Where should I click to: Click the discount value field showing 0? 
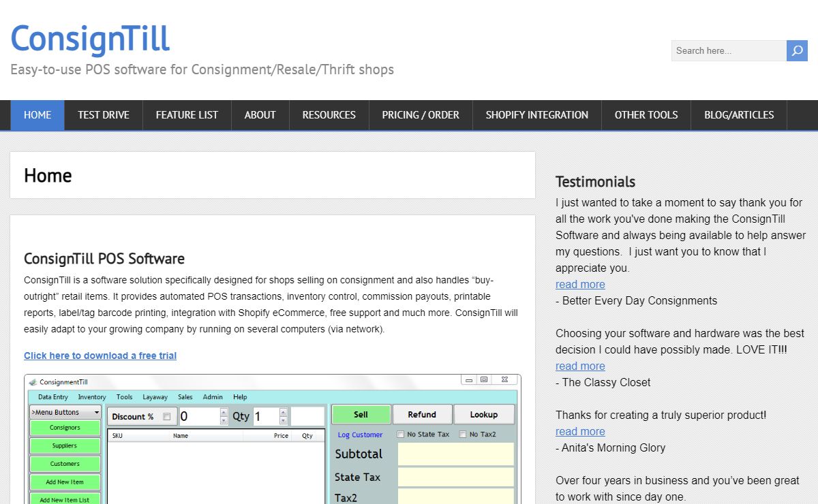coord(199,416)
